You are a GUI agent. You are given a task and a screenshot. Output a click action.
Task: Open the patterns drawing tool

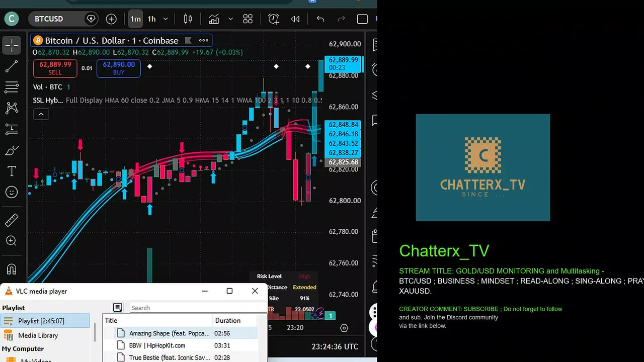(x=11, y=108)
